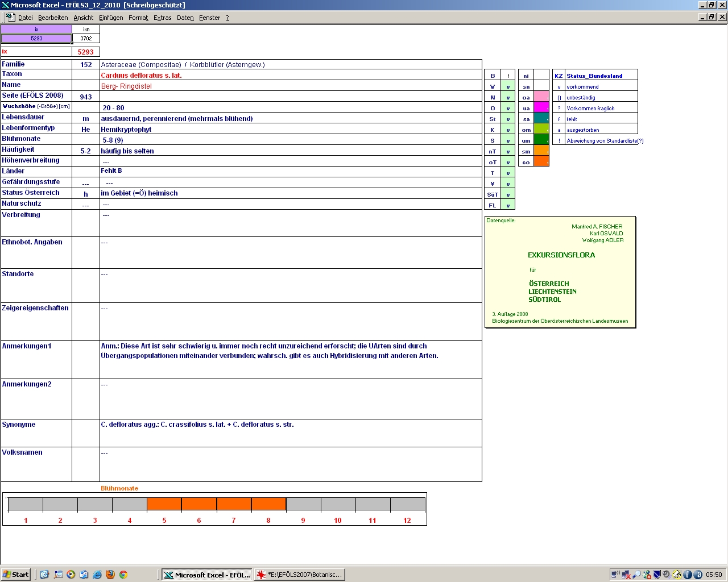Open the Bearbeiten menu
The image size is (728, 582).
[53, 18]
